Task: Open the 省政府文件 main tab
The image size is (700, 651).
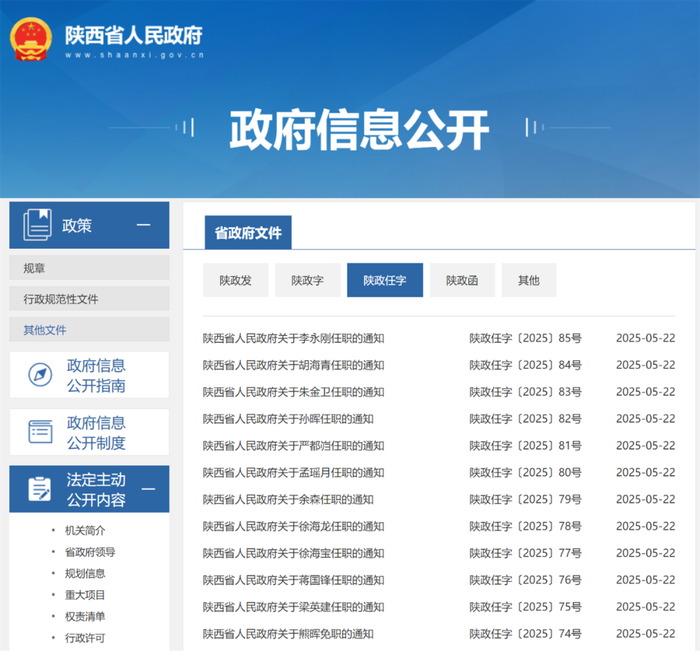Action: coord(248,233)
